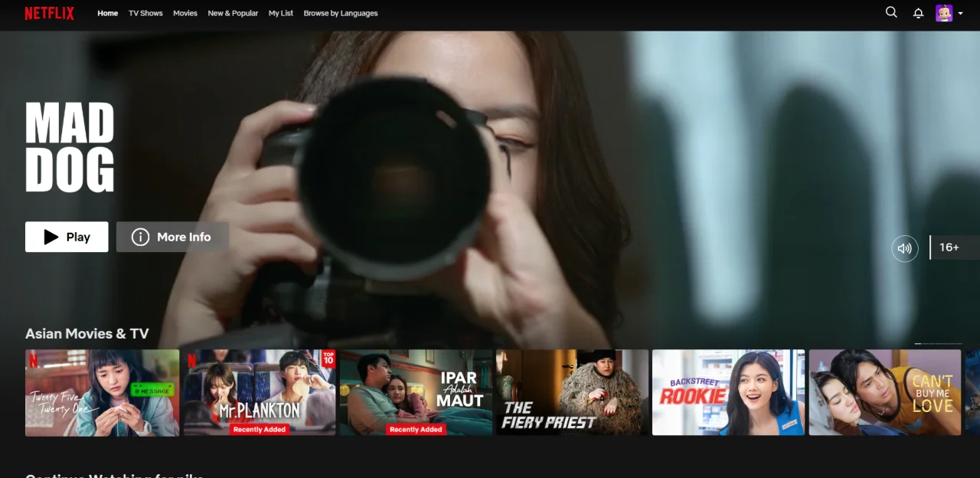Open the search magnifier icon
Screen dimensions: 980x478
click(x=891, y=12)
